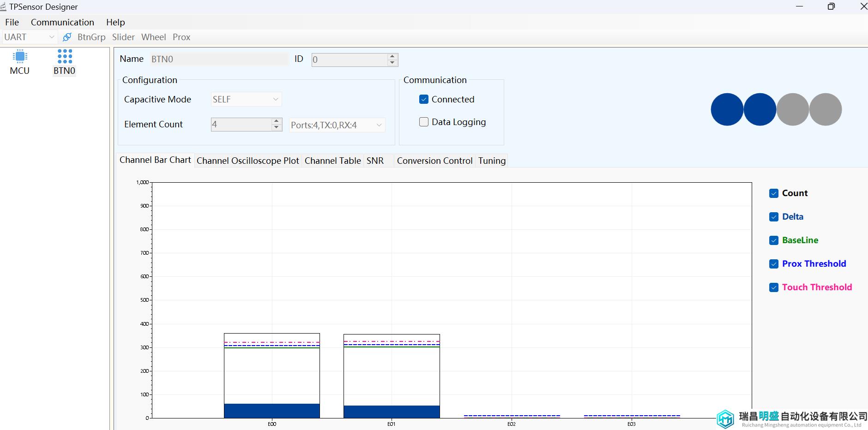
Task: Open the UART interface dropdown
Action: click(x=30, y=37)
